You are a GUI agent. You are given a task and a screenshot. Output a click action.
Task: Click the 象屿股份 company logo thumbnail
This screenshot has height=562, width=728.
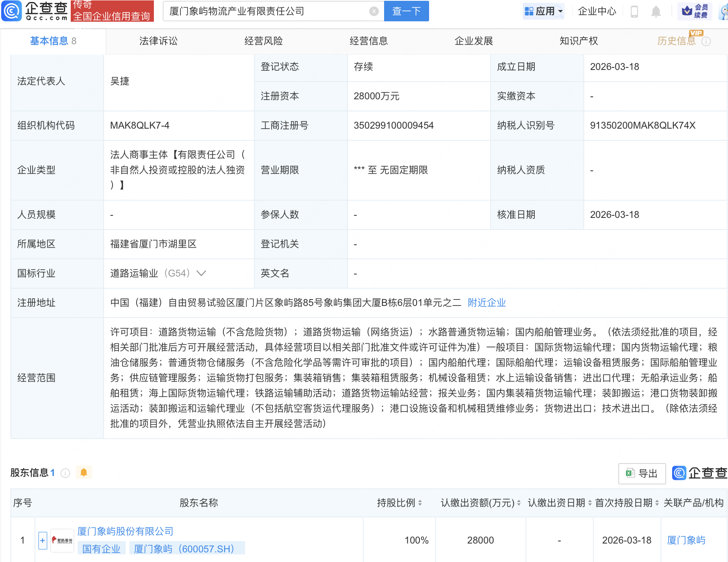click(x=62, y=540)
